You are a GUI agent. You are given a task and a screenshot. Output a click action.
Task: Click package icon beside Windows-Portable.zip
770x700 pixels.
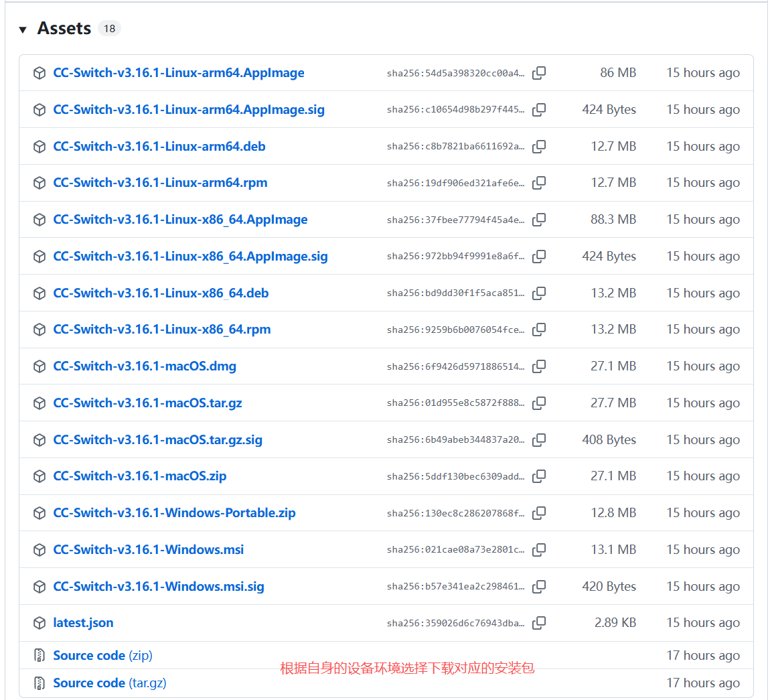[40, 513]
